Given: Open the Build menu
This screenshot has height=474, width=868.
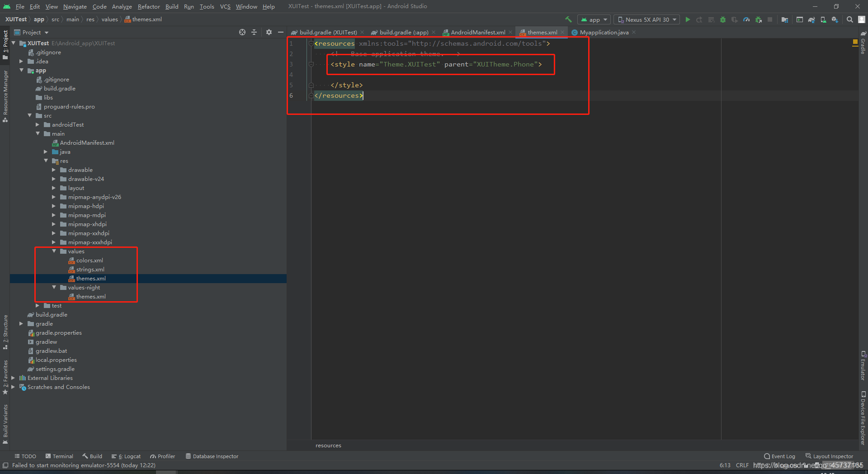Looking at the screenshot, I should coord(172,6).
